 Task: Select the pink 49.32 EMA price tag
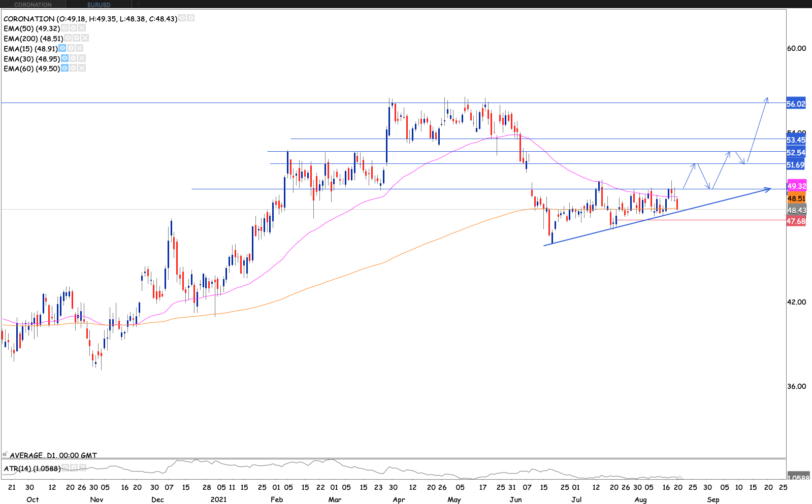click(796, 186)
